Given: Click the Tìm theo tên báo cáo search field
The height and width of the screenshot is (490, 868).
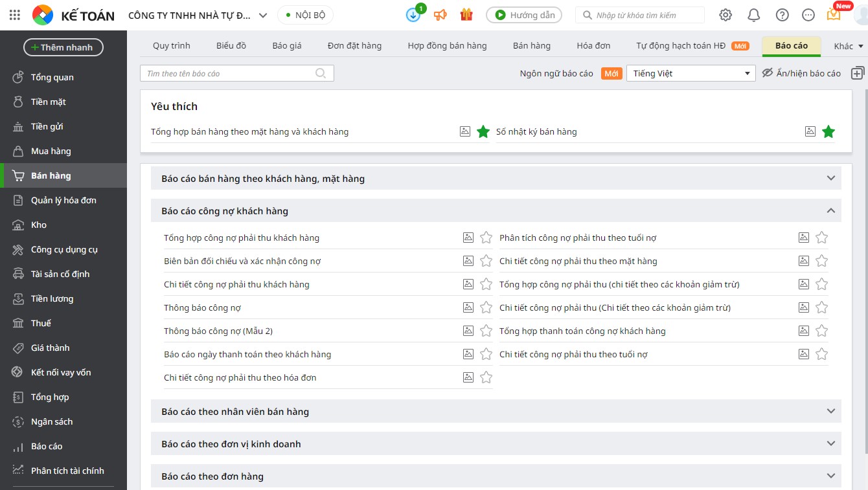Looking at the screenshot, I should click(x=237, y=73).
